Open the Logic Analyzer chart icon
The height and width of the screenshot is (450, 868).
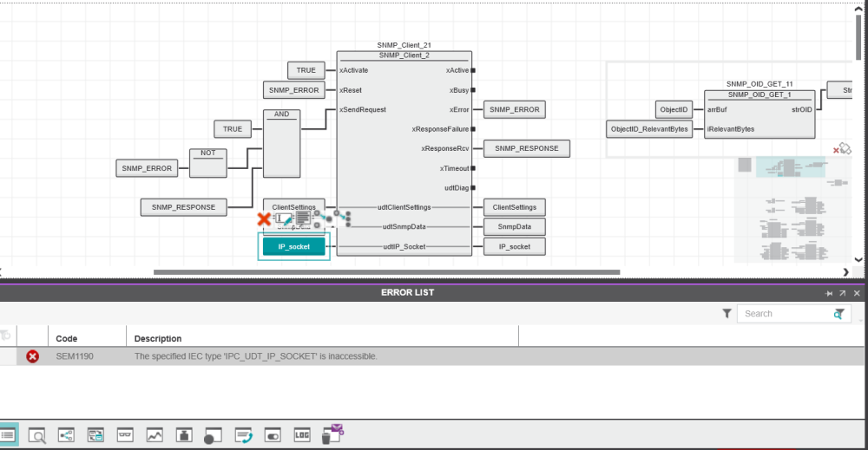pyautogui.click(x=155, y=435)
